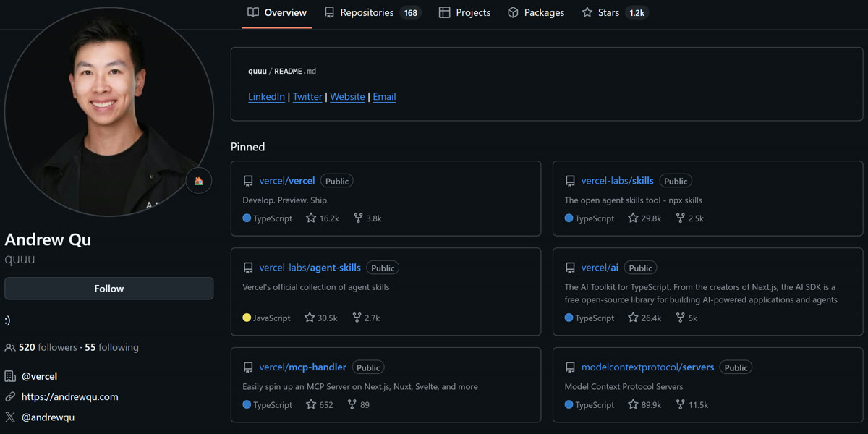This screenshot has width=868, height=434.
Task: View 3.8k forks of vercel/vercel
Action: [x=367, y=218]
